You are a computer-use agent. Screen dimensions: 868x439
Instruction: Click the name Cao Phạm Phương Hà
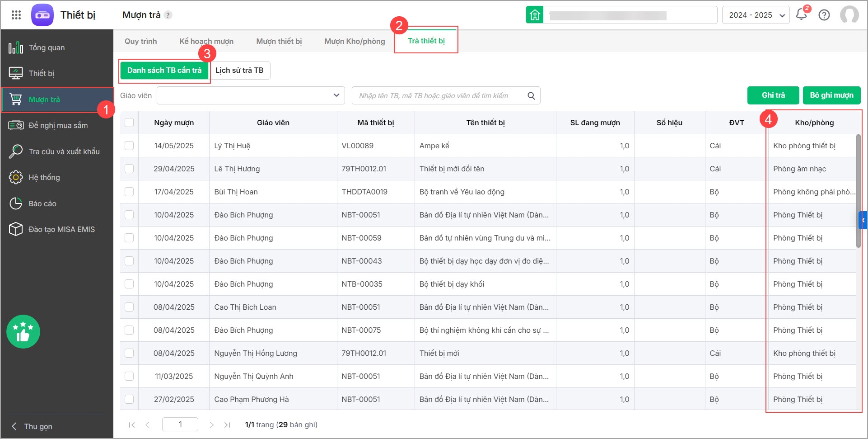252,399
